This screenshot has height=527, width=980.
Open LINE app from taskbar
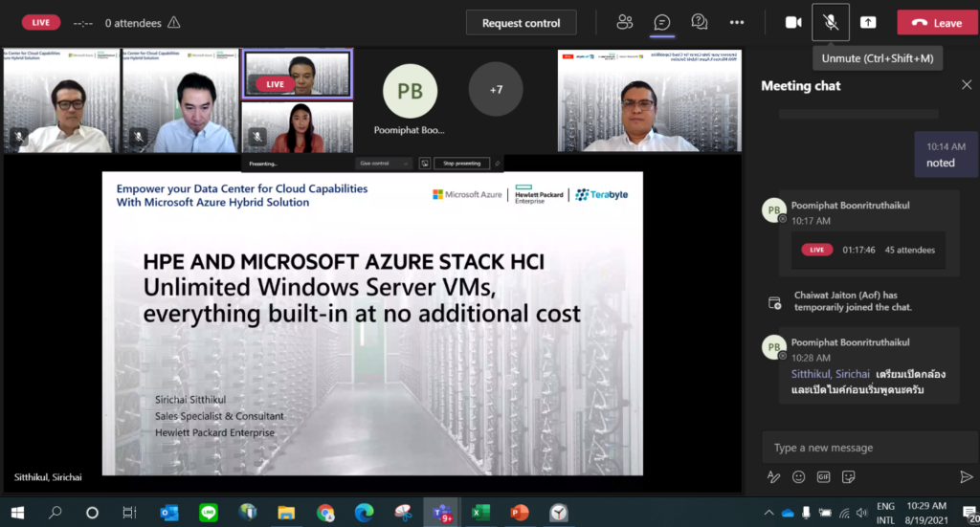208,513
